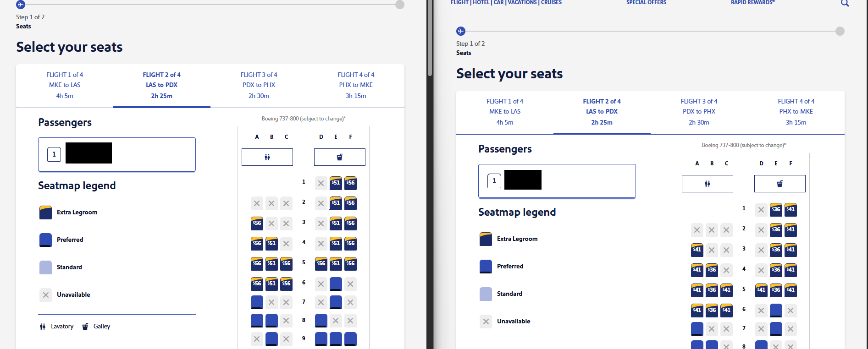This screenshot has height=349, width=868.
Task: Click lavatory icon in right window seatmap
Action: click(708, 184)
